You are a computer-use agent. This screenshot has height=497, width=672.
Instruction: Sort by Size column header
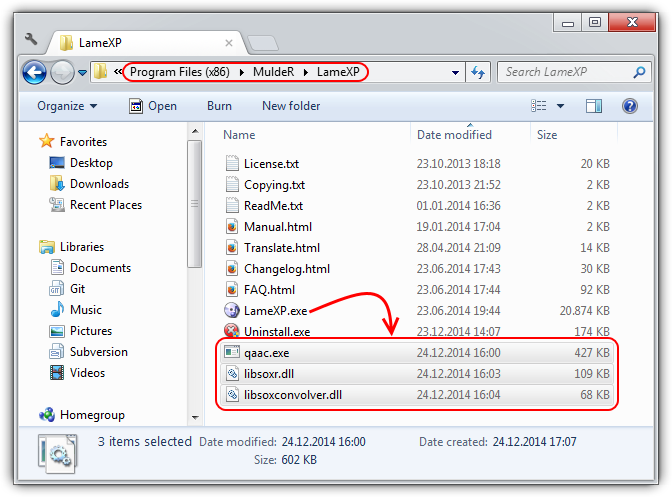547,135
